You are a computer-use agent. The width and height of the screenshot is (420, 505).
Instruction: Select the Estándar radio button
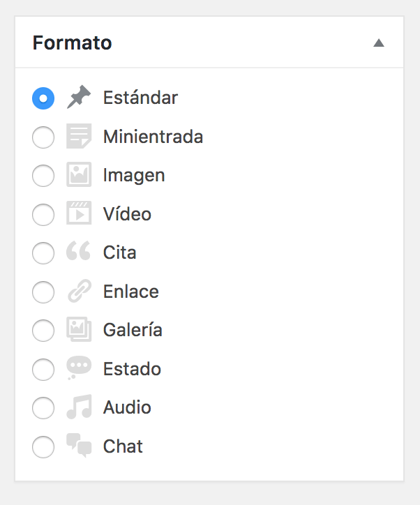tap(43, 98)
